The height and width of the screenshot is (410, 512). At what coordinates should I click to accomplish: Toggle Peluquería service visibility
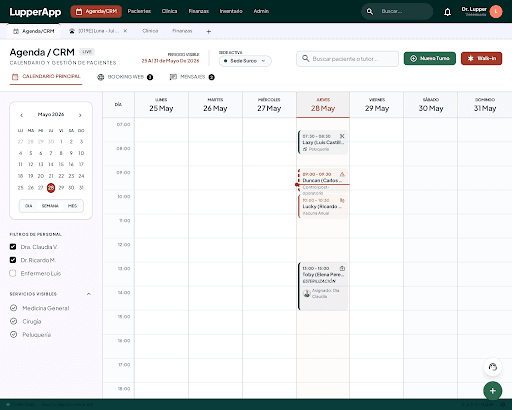click(x=14, y=334)
